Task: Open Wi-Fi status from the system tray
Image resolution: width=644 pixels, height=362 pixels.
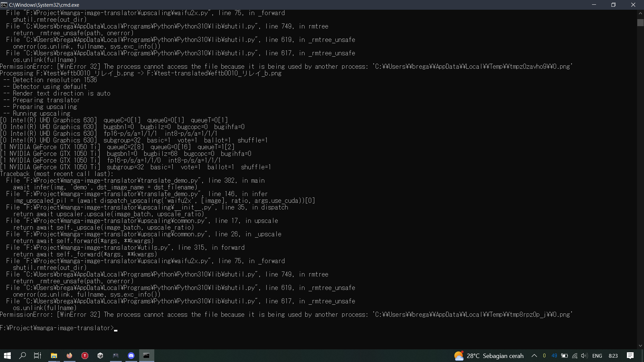Action: (x=575, y=356)
